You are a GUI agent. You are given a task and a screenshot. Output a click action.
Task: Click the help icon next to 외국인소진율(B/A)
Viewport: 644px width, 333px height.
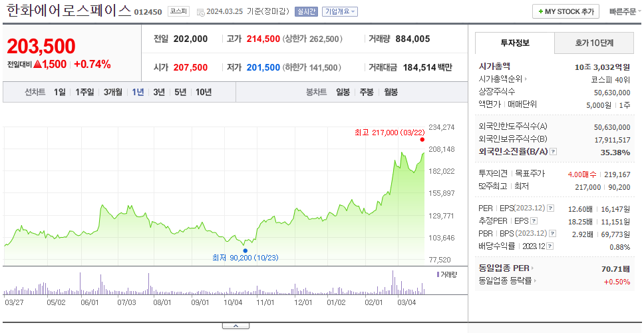coord(554,152)
